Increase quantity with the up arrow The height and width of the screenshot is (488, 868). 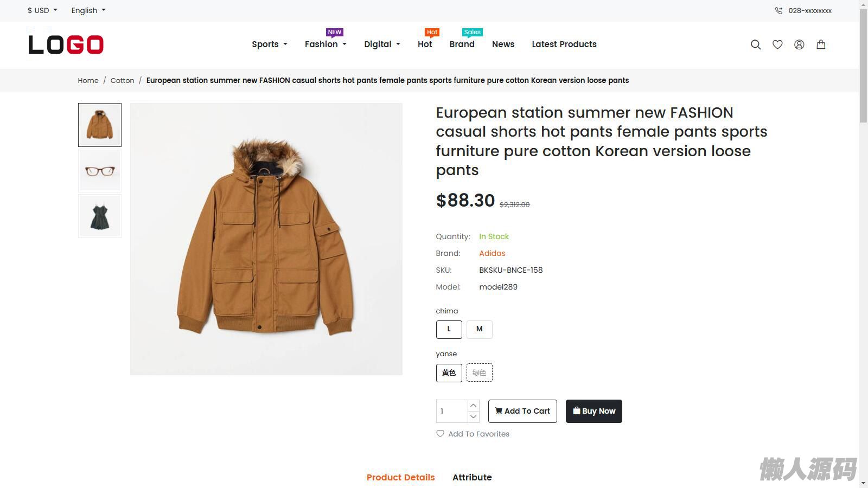tap(473, 405)
